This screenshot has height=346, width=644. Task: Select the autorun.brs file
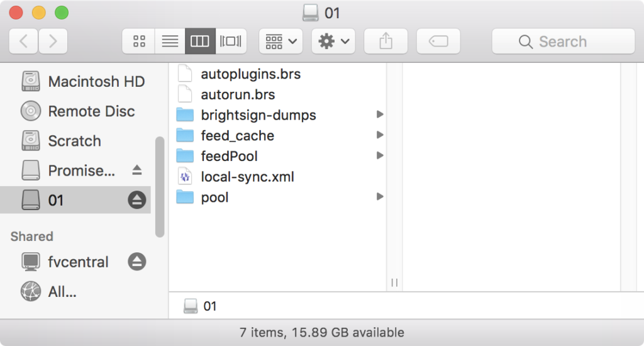[x=238, y=94]
